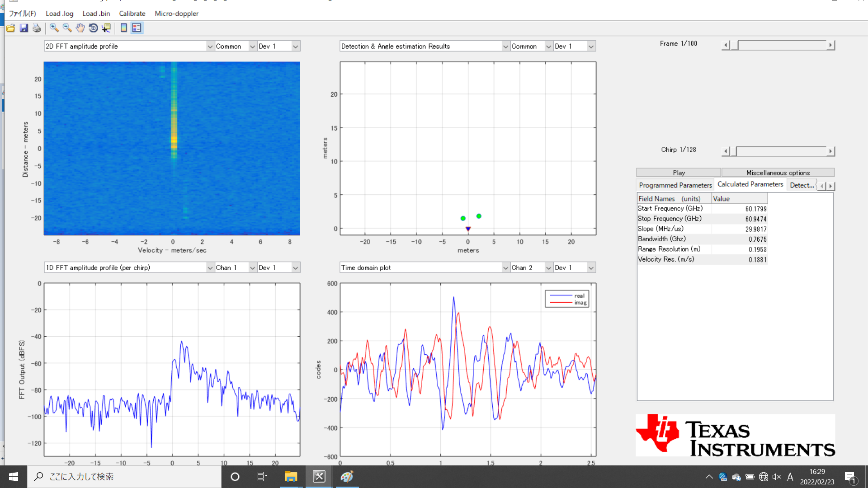Open the Common dropdown above the detection plot
868x488 pixels.
tap(531, 46)
